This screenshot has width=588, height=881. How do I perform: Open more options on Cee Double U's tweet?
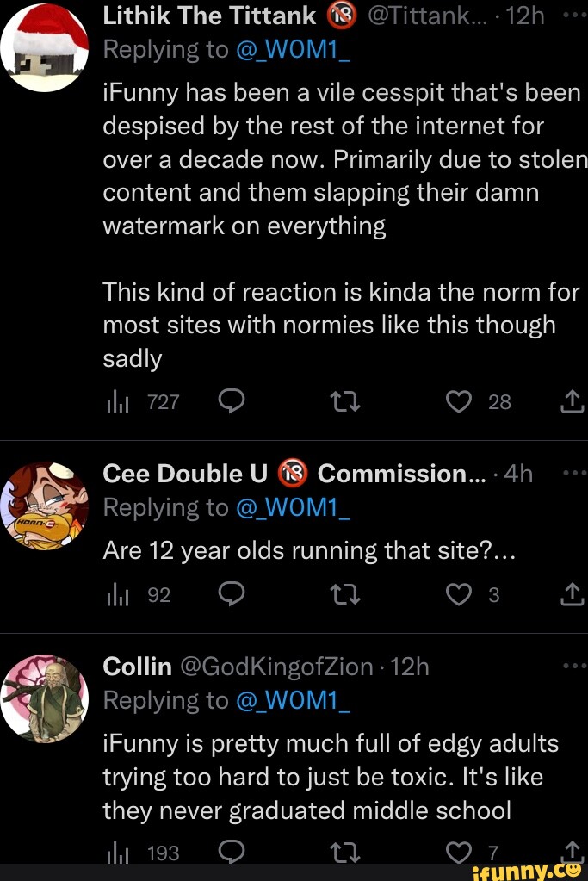click(x=574, y=473)
